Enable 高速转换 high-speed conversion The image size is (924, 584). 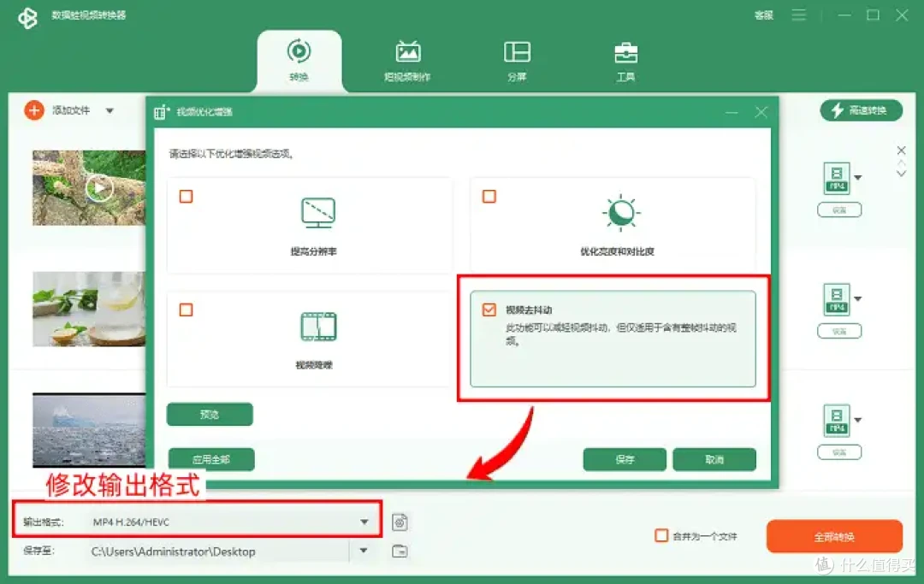point(861,110)
